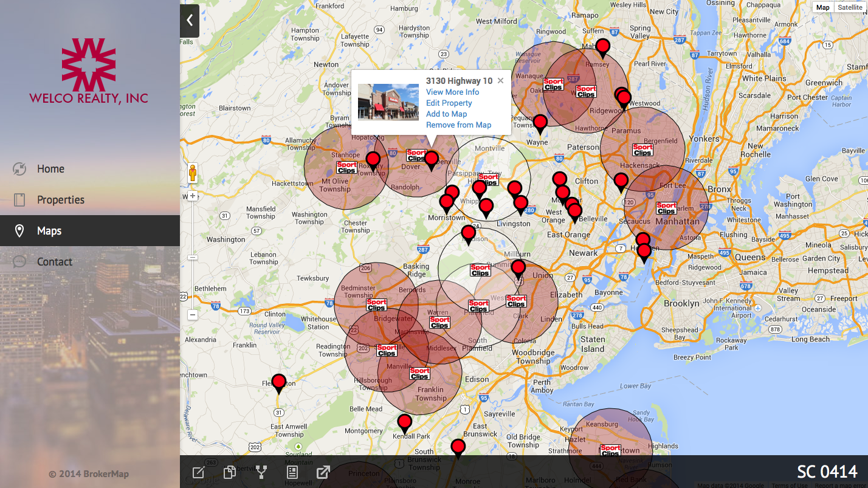Pick up the Street View pegman
Screen dimensions: 868x488
[193, 173]
